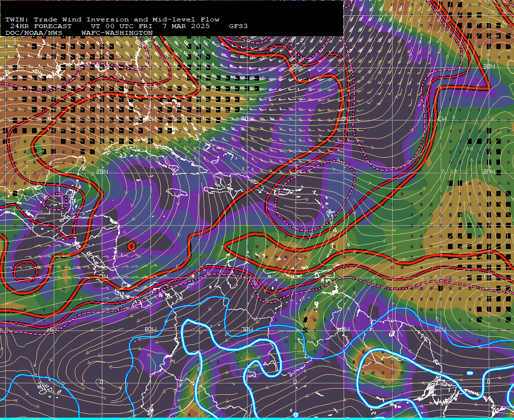Image resolution: width=514 pixels, height=420 pixels.
Task: Click the 'DOC/NOAA/NWS' source text
Action: 34,33
